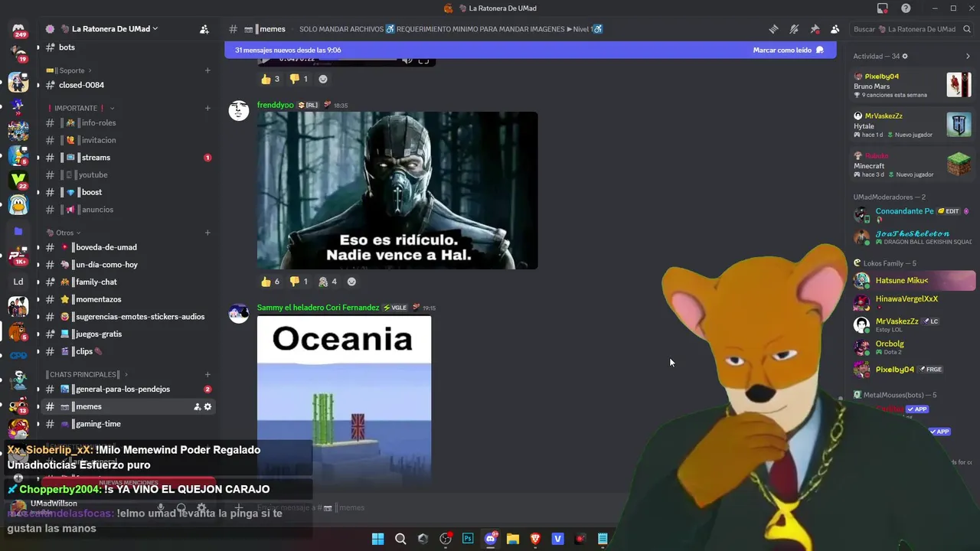980x551 pixels.
Task: Toggle channel notification mute bell
Action: coord(794,29)
